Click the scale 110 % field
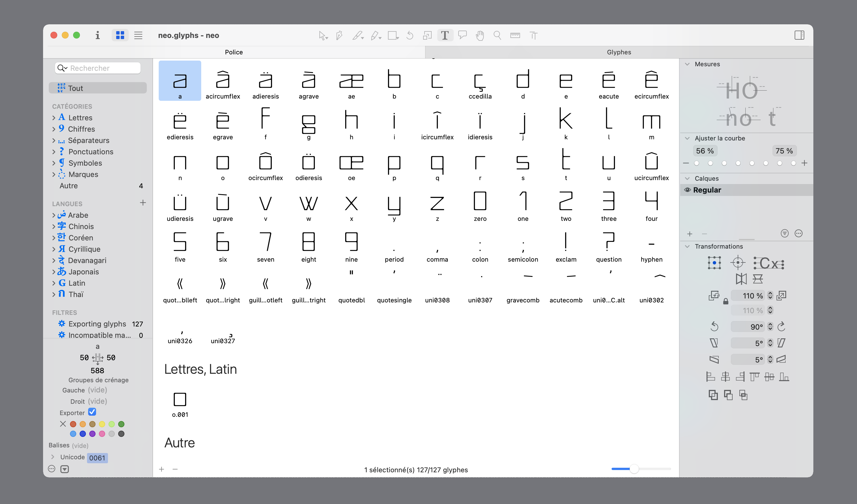Viewport: 857px width, 504px height. click(x=748, y=296)
